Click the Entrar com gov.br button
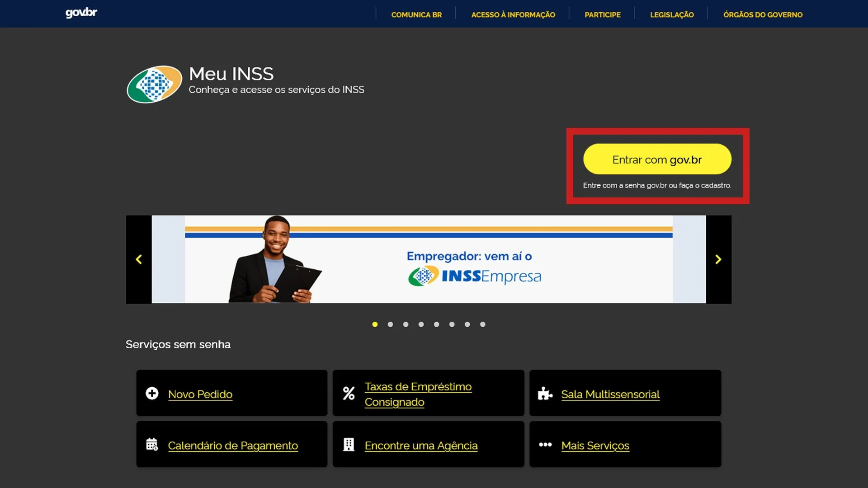Image resolution: width=868 pixels, height=488 pixels. coord(657,159)
